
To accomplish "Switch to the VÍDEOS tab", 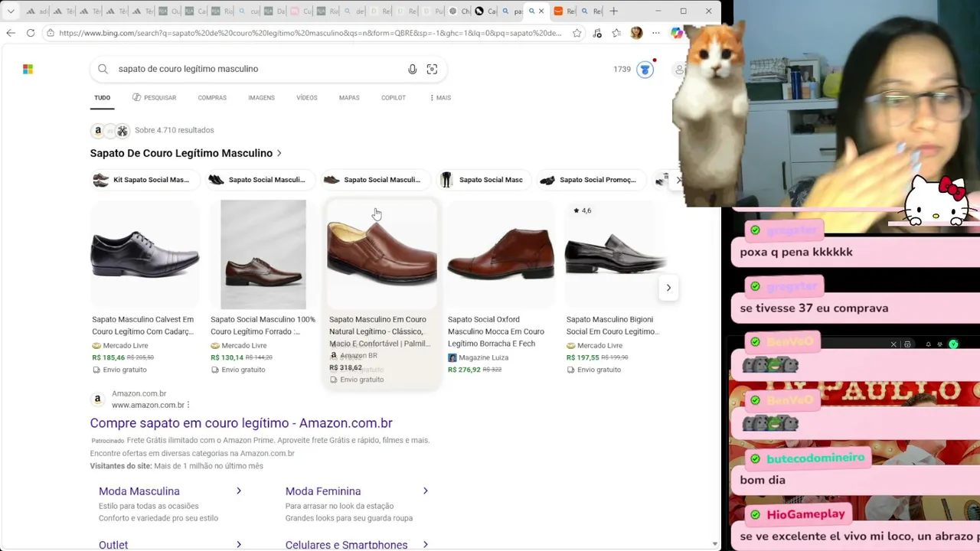I will click(307, 98).
